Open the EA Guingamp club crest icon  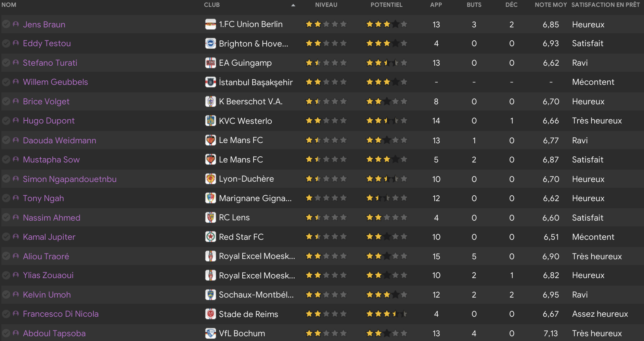click(210, 63)
